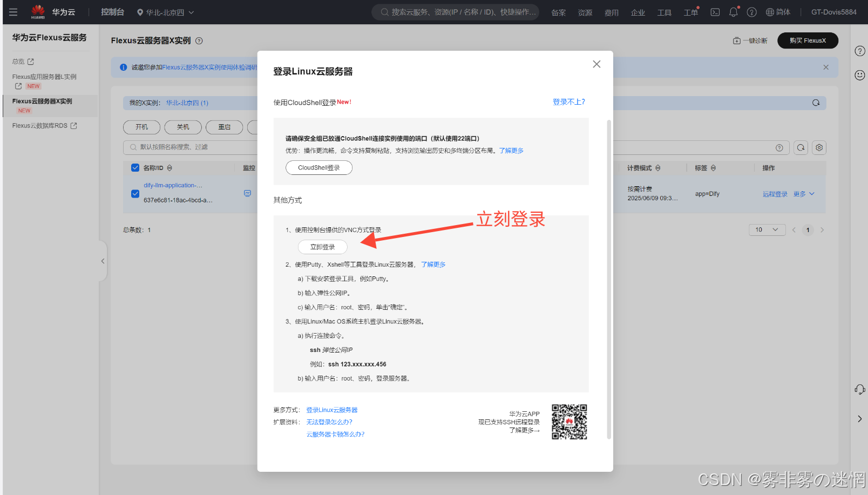Expand the 华北-北京四 region selector

pyautogui.click(x=165, y=12)
